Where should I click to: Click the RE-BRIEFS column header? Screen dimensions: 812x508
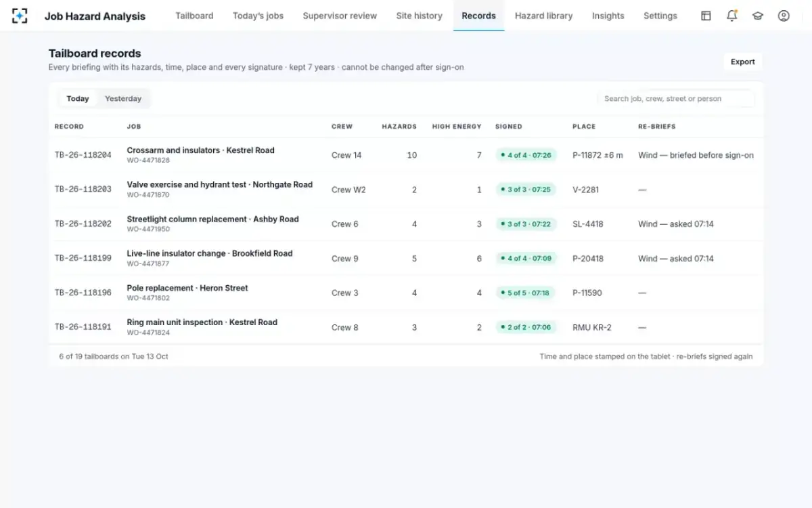[656, 127]
